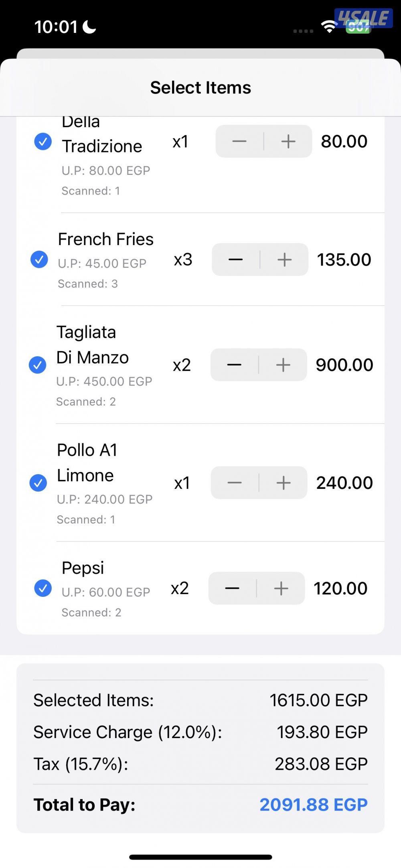
Task: Decrease Pepsi quantity with minus
Action: (x=233, y=588)
